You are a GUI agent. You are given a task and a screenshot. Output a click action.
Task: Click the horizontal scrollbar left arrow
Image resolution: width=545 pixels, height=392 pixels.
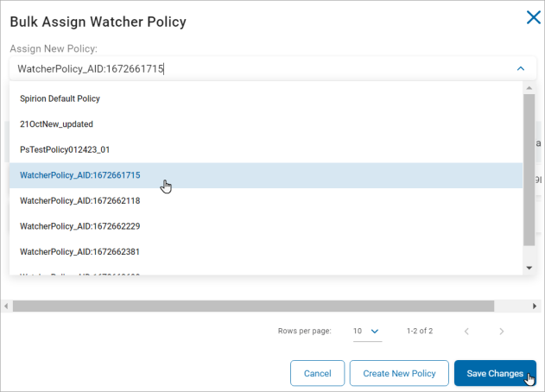click(x=6, y=306)
